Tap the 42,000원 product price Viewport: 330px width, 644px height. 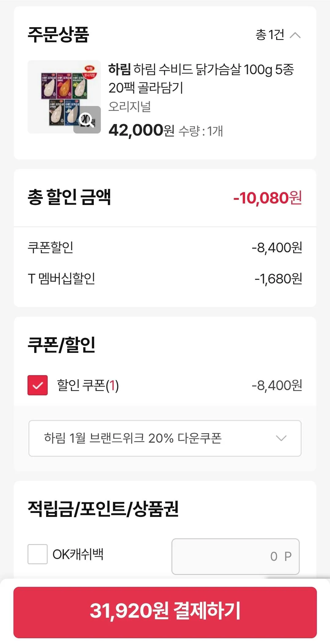click(141, 130)
